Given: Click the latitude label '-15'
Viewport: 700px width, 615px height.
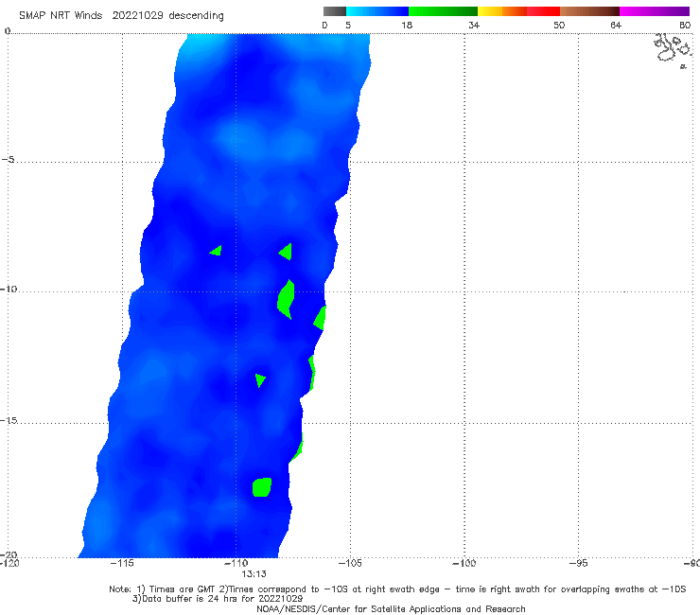Looking at the screenshot, I should tap(9, 420).
